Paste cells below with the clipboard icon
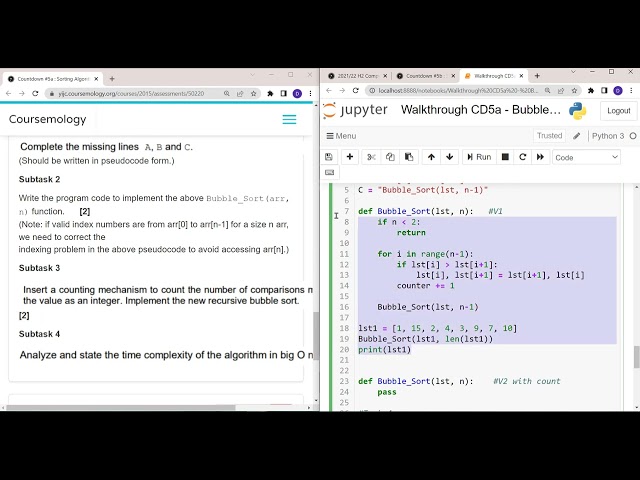The image size is (640, 480). [409, 157]
